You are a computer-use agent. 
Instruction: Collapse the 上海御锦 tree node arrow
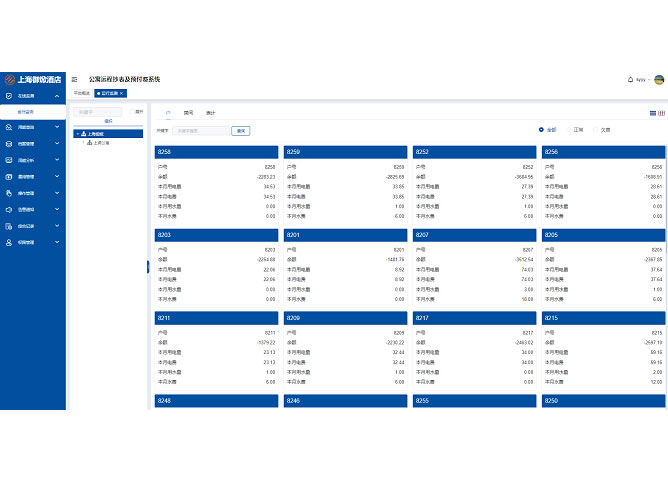pos(77,133)
